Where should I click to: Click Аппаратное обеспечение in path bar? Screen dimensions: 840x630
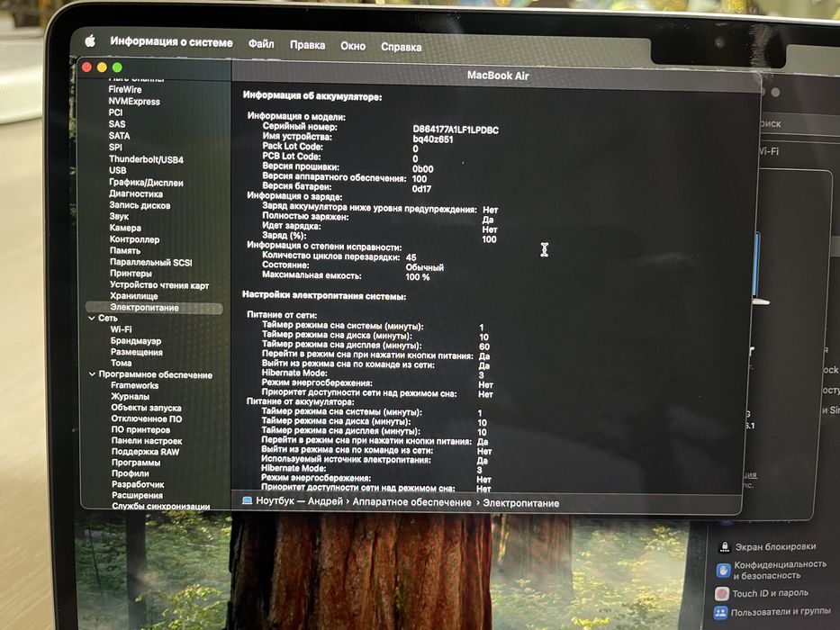click(411, 502)
